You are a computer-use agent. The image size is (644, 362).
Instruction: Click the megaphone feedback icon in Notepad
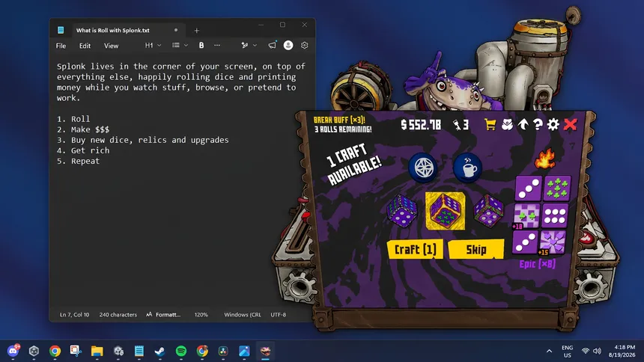[x=273, y=45]
